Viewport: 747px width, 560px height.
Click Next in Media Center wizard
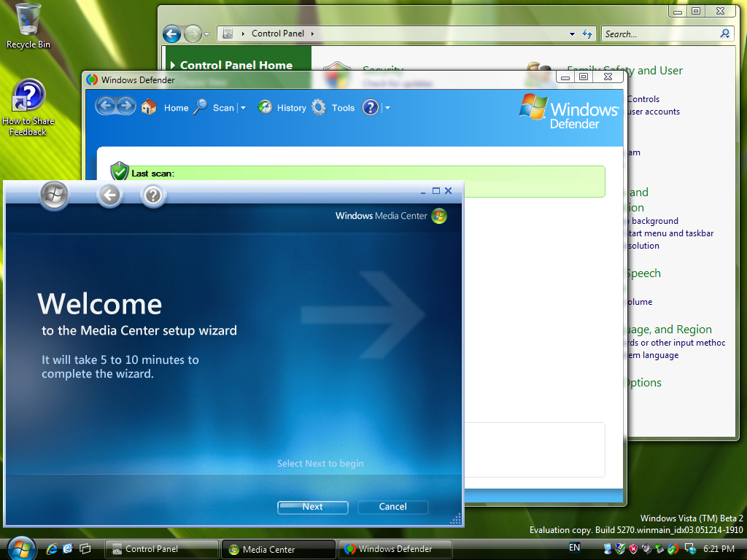[312, 507]
